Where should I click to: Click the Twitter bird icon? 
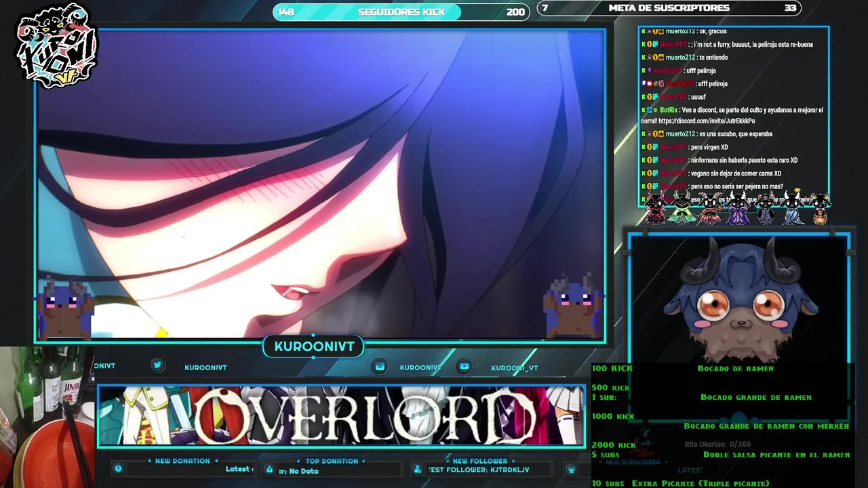(x=157, y=365)
